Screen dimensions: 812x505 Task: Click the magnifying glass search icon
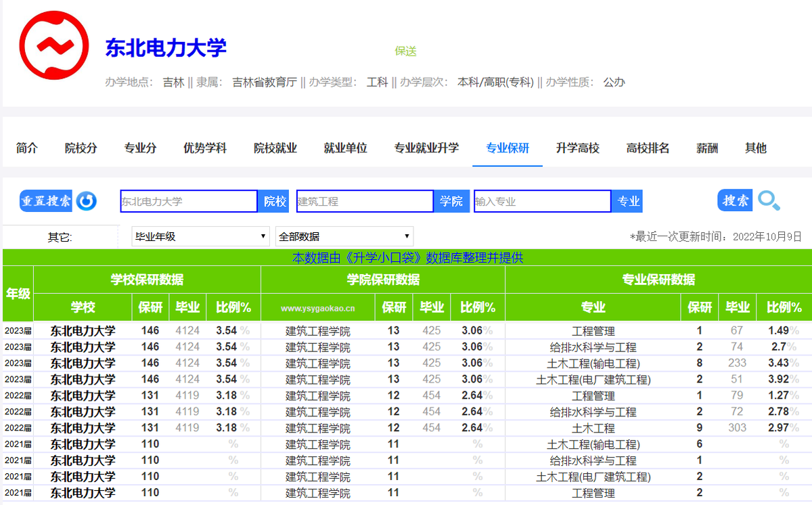(x=769, y=200)
